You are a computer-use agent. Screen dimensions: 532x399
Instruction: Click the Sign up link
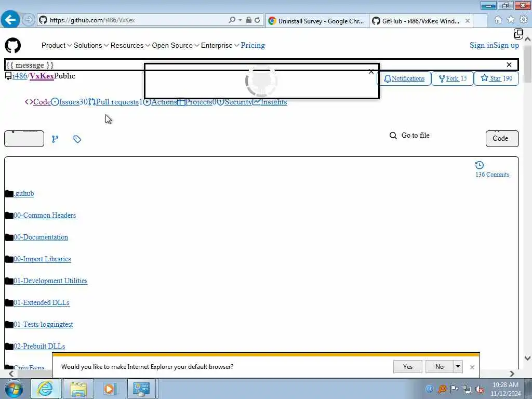tap(506, 46)
